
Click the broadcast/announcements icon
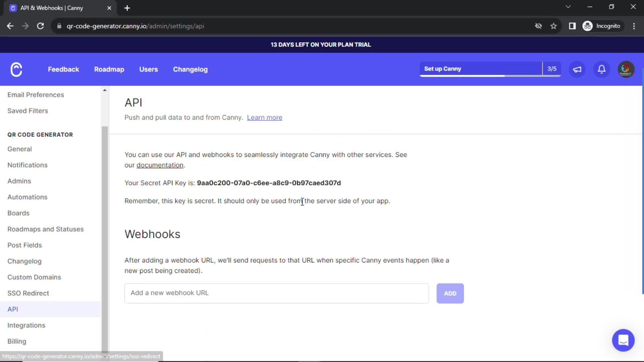pyautogui.click(x=578, y=69)
